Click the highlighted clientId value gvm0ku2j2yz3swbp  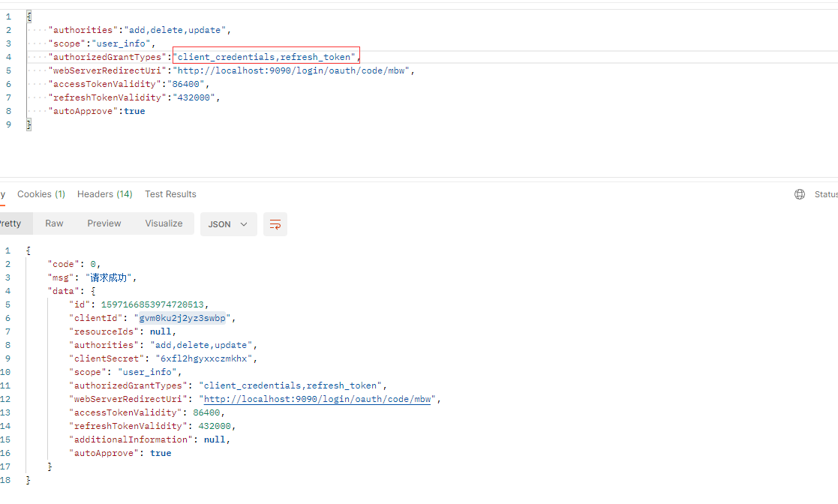pos(182,318)
